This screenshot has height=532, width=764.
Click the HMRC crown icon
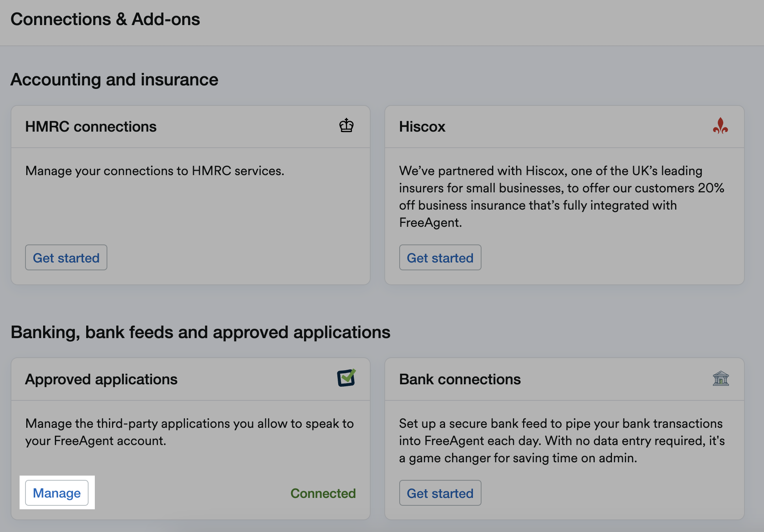tap(346, 126)
